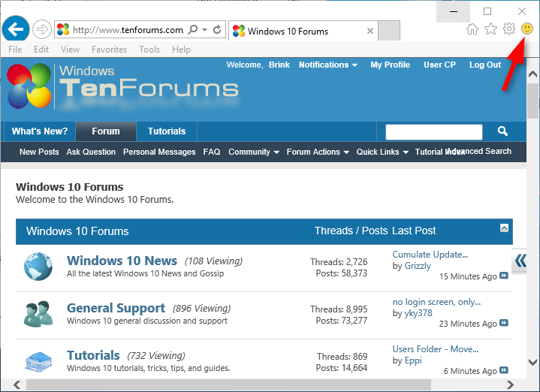Open the New Posts link
540x392 pixels.
(x=39, y=152)
